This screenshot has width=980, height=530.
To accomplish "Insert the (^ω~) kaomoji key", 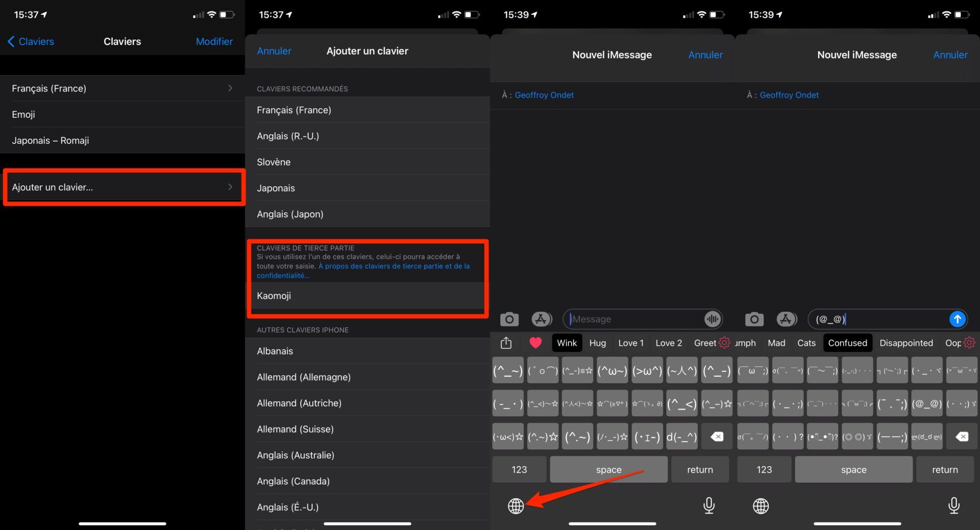I will [612, 371].
